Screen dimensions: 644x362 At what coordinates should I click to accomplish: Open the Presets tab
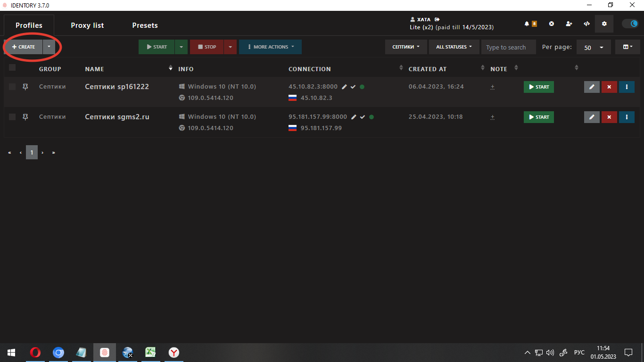(x=145, y=25)
